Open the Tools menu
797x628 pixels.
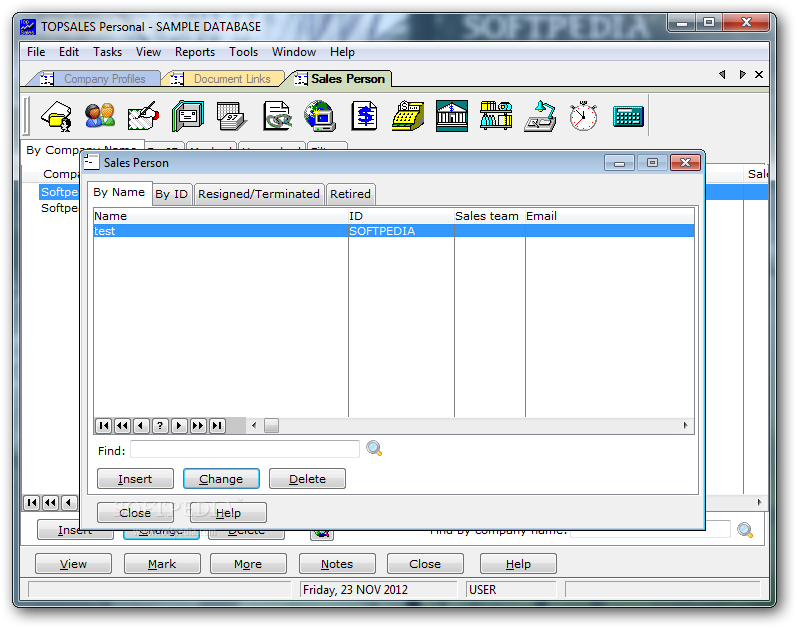(x=243, y=52)
